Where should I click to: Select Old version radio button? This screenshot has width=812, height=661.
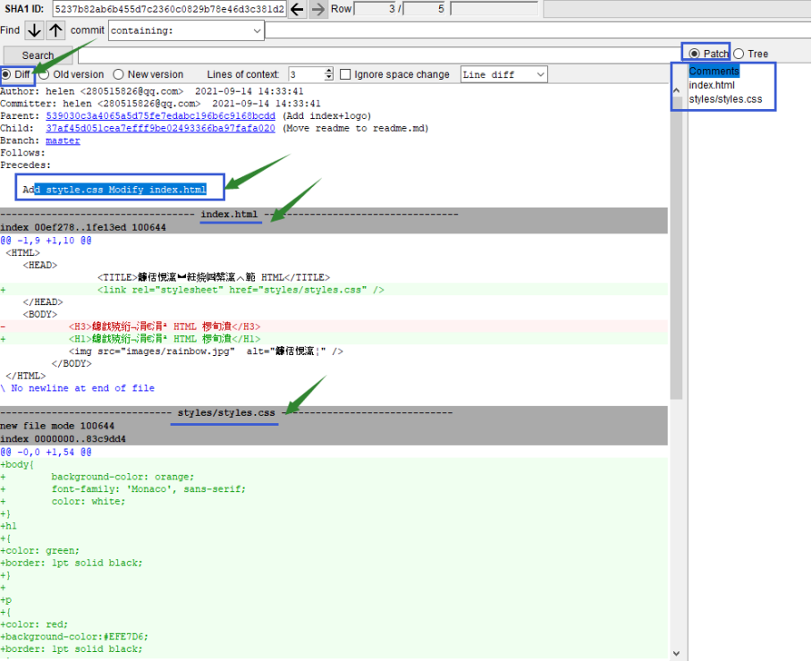(x=45, y=74)
